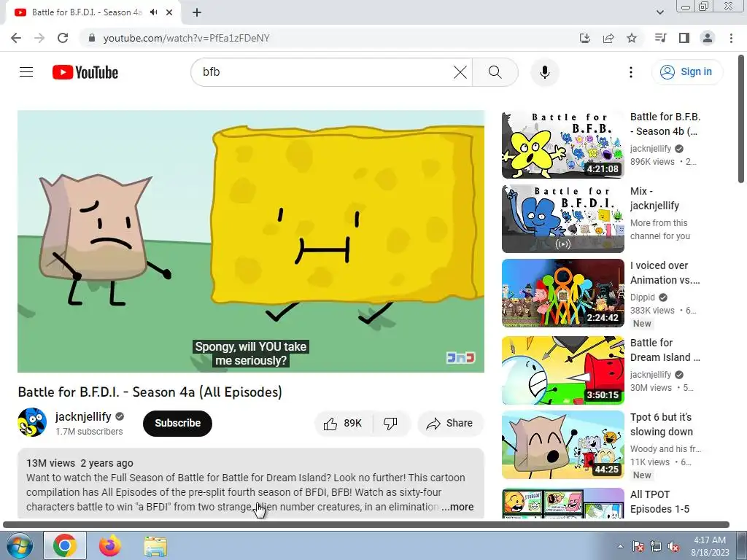
Task: Expand description with ...more
Action: point(457,507)
